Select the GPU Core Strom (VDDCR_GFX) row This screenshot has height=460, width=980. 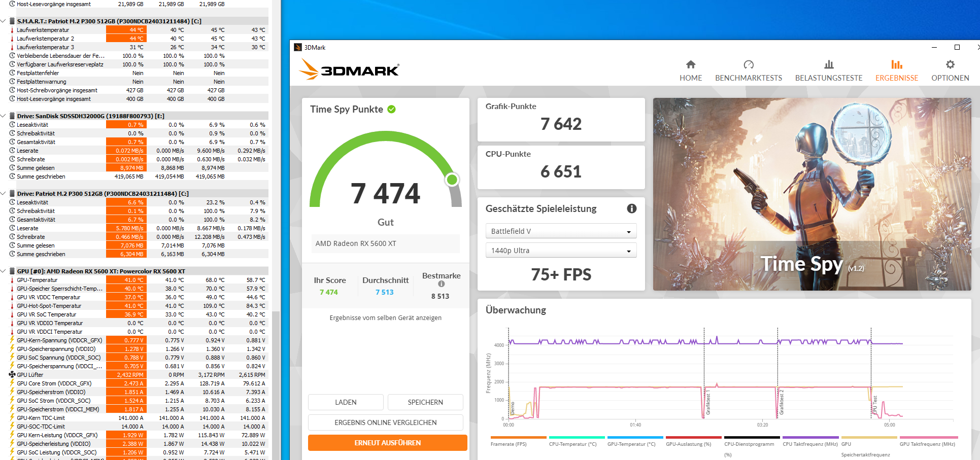pos(138,383)
